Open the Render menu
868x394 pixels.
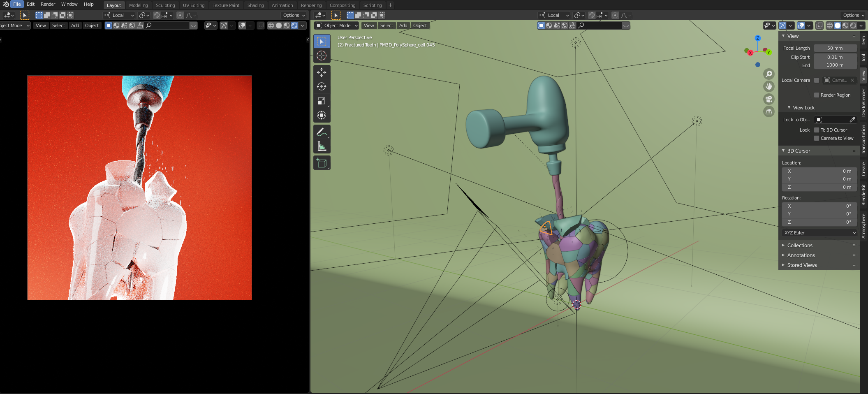[48, 4]
